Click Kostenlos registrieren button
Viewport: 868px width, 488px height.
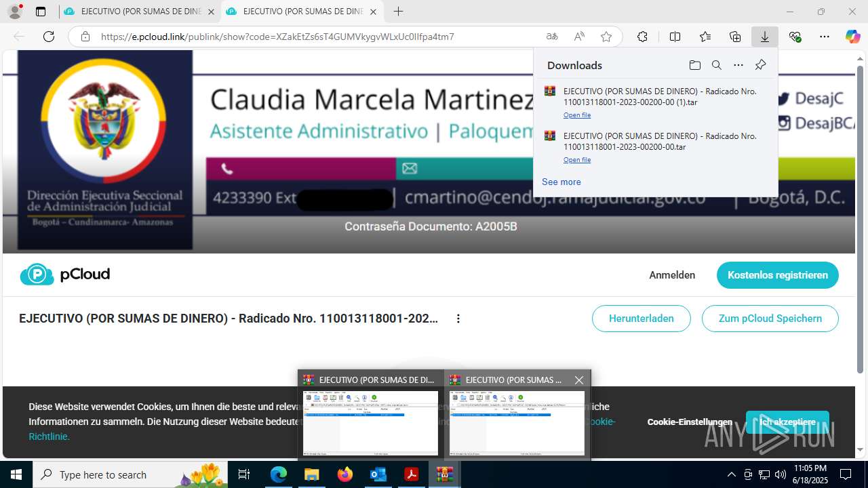click(x=778, y=275)
